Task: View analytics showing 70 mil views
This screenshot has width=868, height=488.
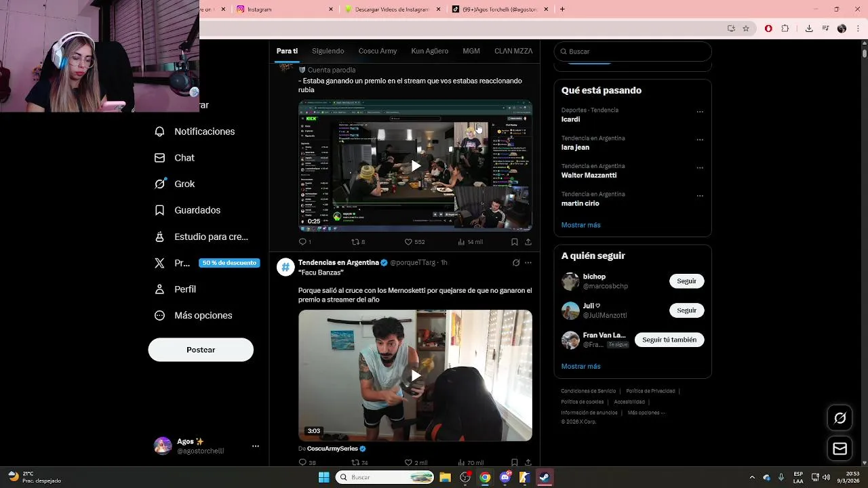Action: (470, 463)
